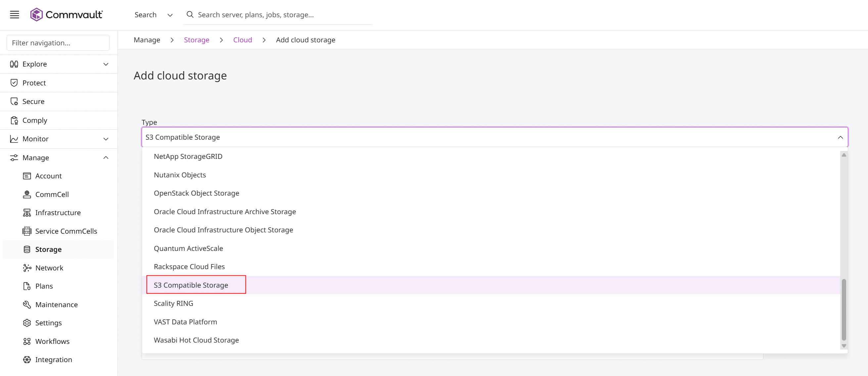Open Account under Manage

tap(59, 176)
